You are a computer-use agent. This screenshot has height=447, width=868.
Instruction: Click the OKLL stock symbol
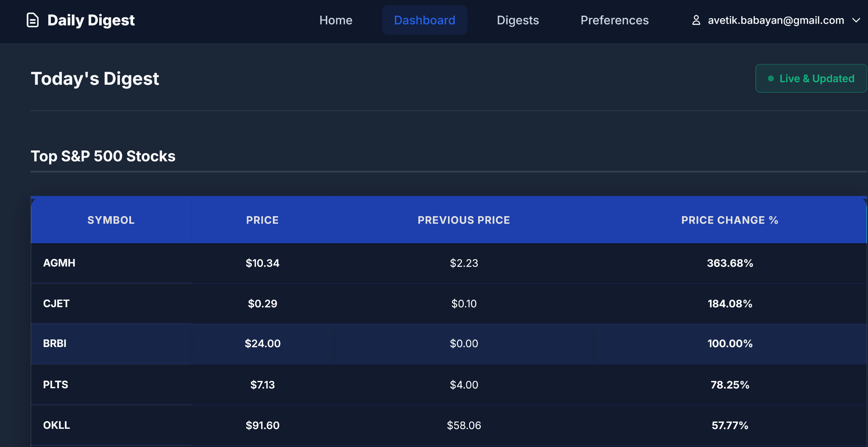click(56, 425)
